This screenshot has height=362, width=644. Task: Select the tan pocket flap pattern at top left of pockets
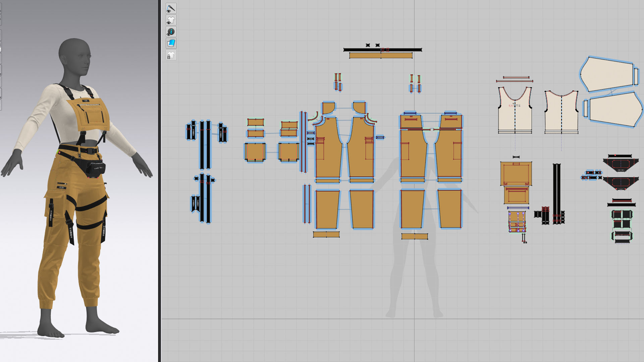click(256, 122)
